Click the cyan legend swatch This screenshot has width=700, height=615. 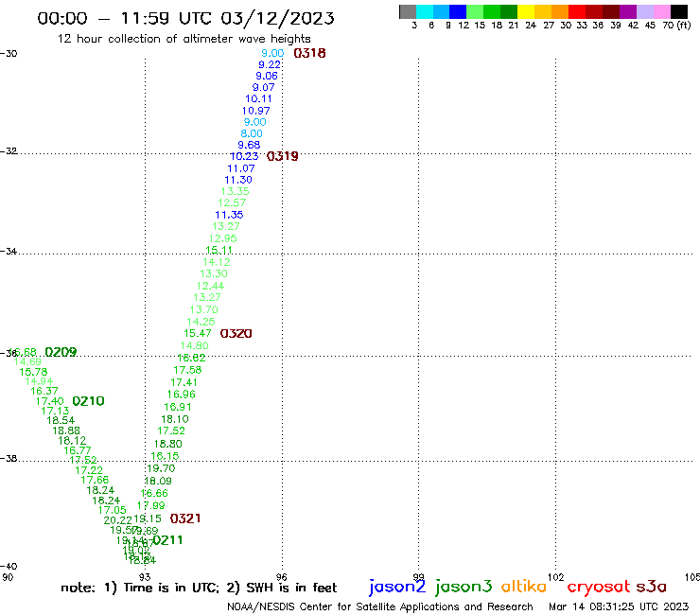point(425,11)
